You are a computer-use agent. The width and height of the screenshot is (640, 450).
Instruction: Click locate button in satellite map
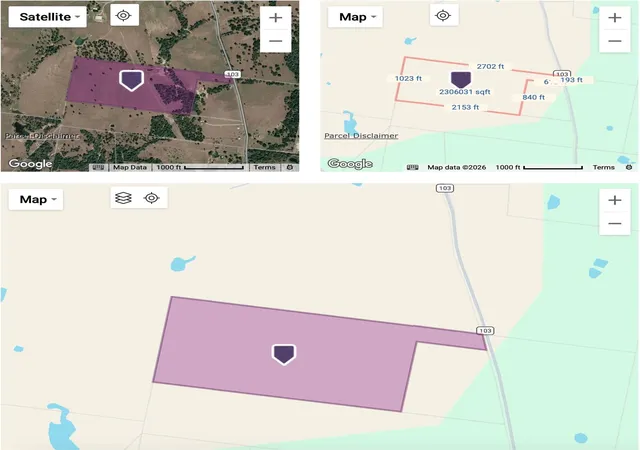(x=123, y=16)
